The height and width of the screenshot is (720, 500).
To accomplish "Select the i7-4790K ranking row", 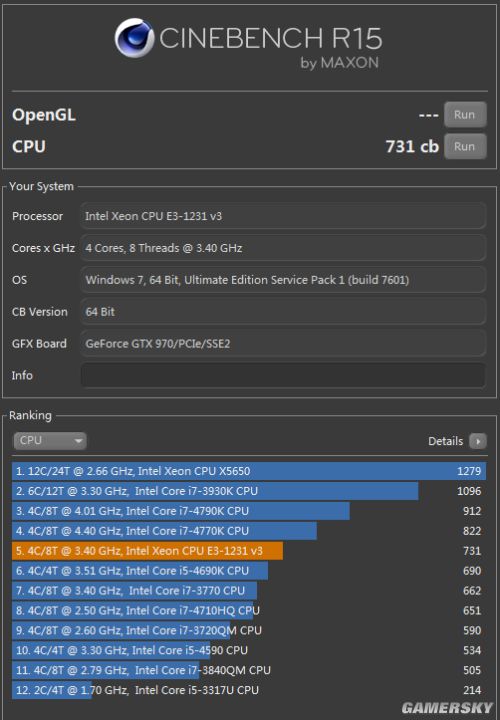I will pos(249,511).
